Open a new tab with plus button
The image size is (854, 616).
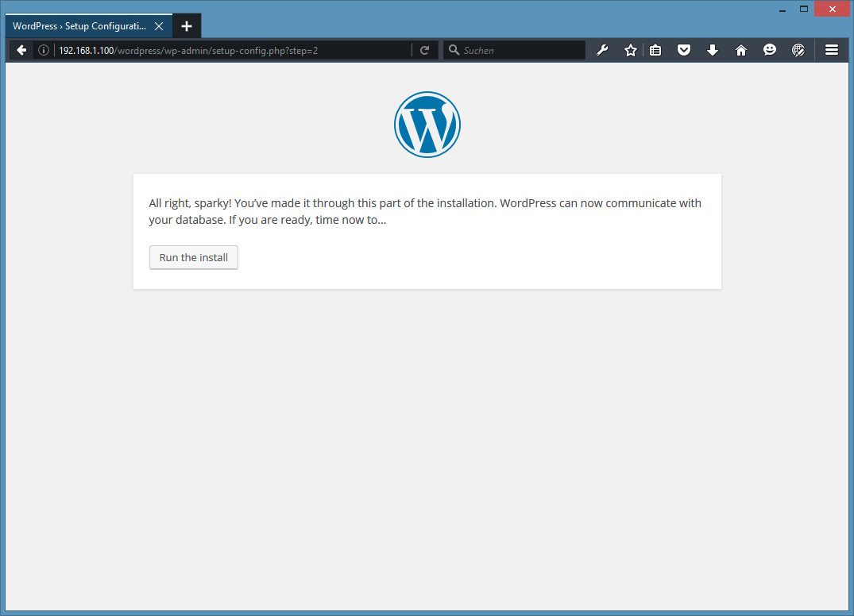click(x=187, y=26)
